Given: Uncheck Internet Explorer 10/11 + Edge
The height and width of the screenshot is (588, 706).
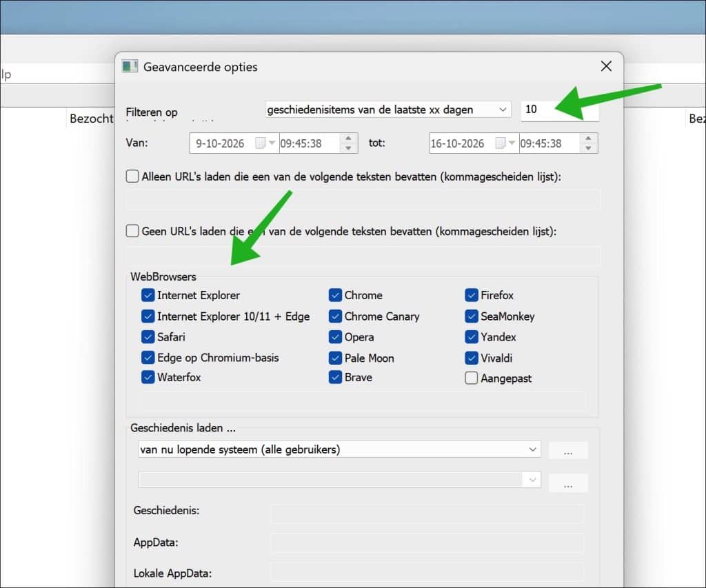Looking at the screenshot, I should 148,316.
